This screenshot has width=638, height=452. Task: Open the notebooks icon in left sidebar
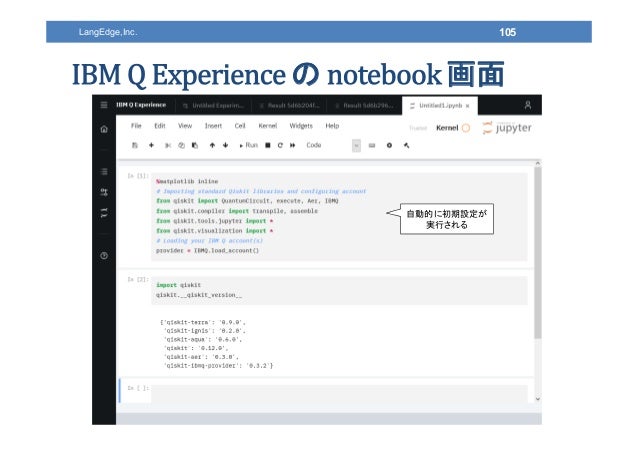pyautogui.click(x=104, y=212)
